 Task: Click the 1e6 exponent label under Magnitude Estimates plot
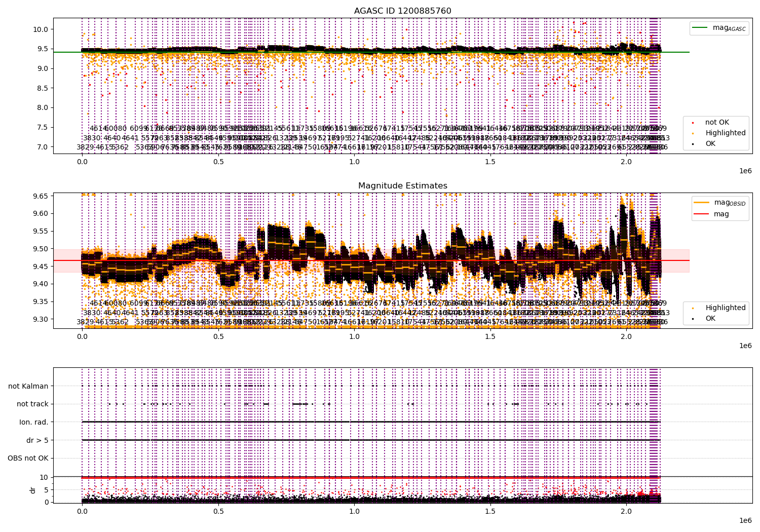click(x=745, y=346)
